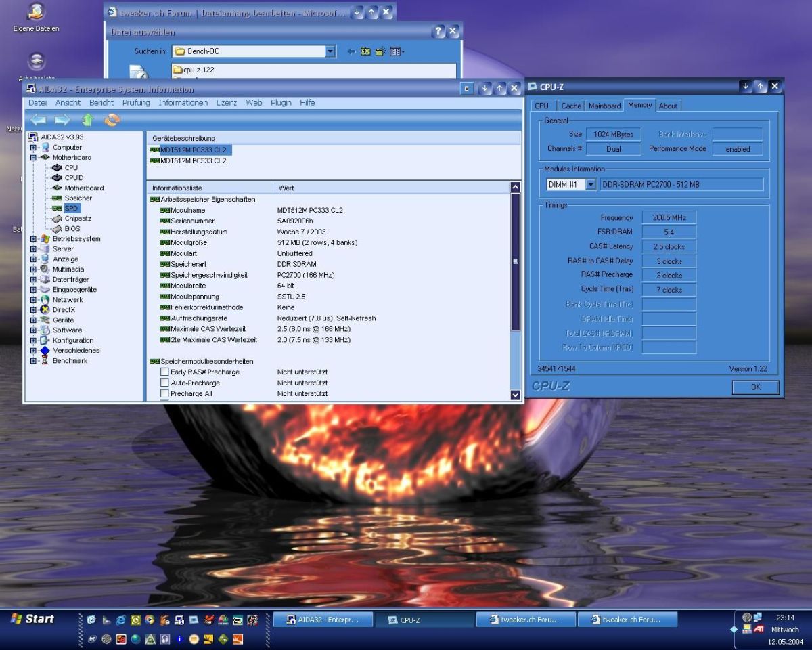
Task: Click the new folder icon in file dialog
Action: coord(380,51)
